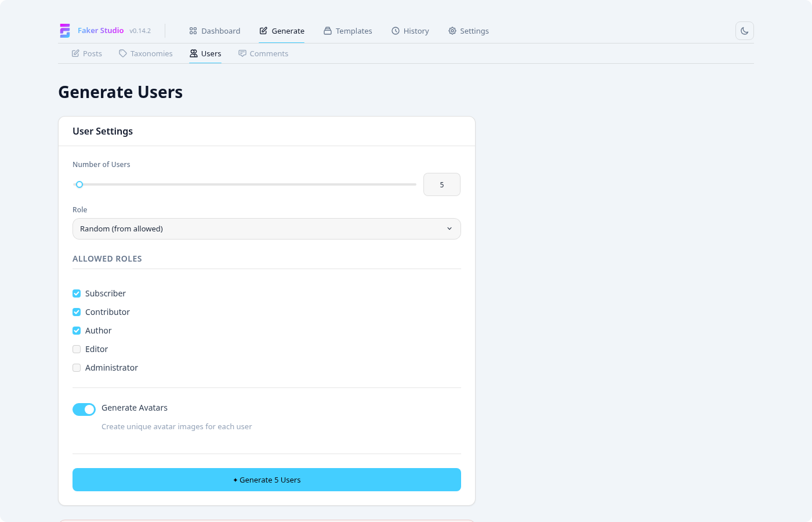Click the Dashboard grid icon

pyautogui.click(x=193, y=31)
